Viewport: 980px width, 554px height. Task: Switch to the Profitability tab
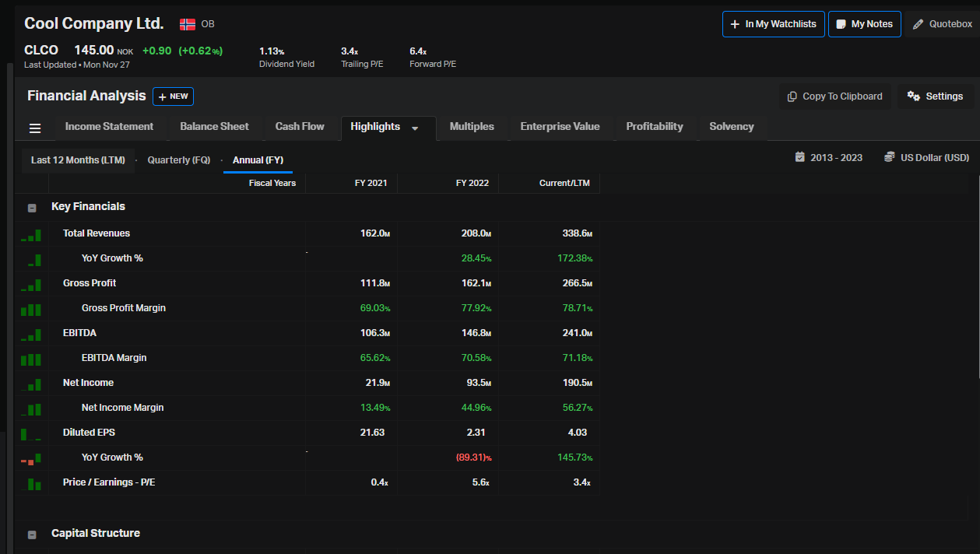coord(655,127)
